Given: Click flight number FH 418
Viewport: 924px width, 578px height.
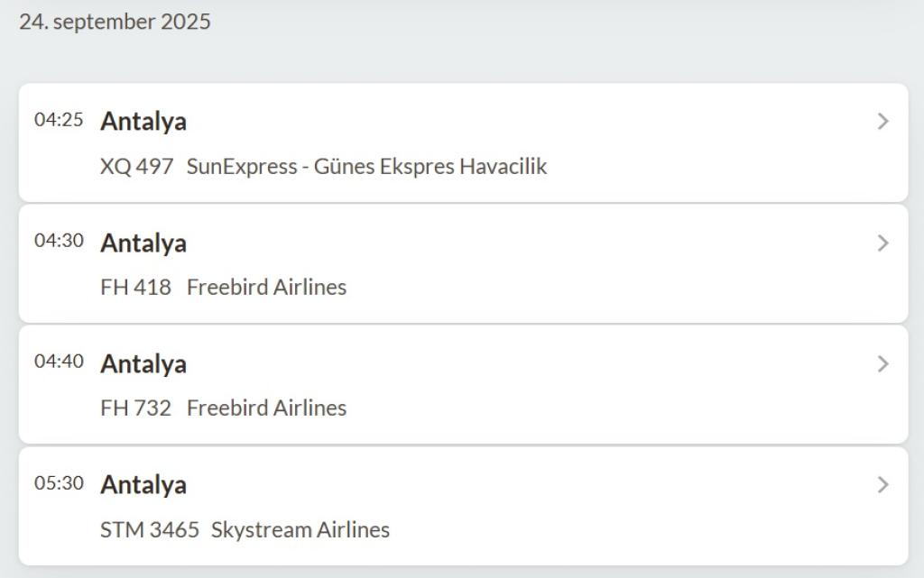Looking at the screenshot, I should (x=135, y=288).
